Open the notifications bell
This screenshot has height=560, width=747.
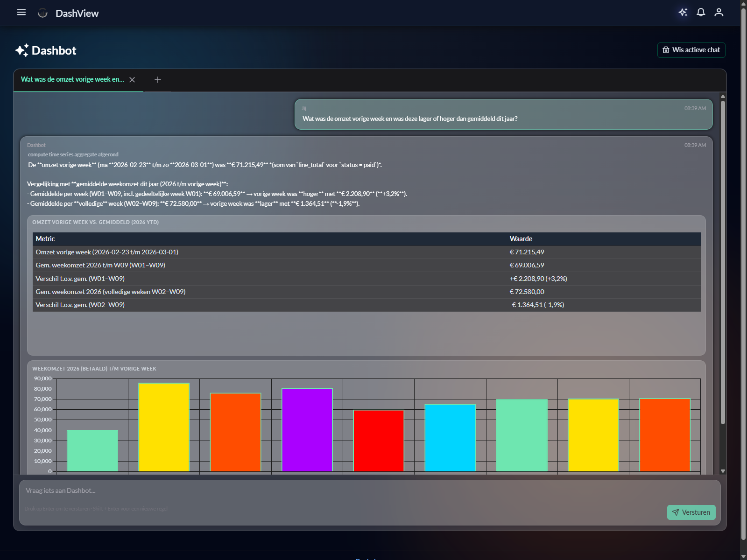pyautogui.click(x=701, y=13)
